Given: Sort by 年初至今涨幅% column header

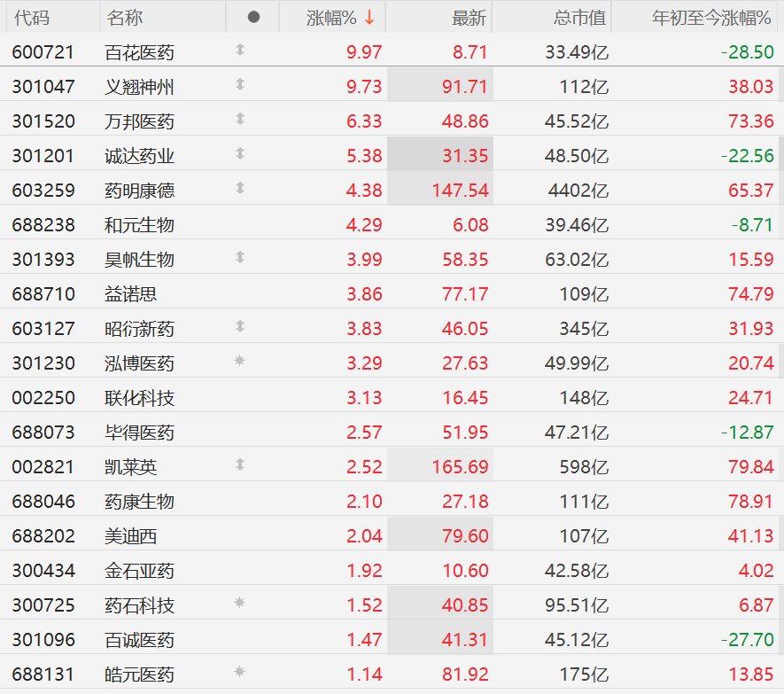Looking at the screenshot, I should (x=711, y=18).
